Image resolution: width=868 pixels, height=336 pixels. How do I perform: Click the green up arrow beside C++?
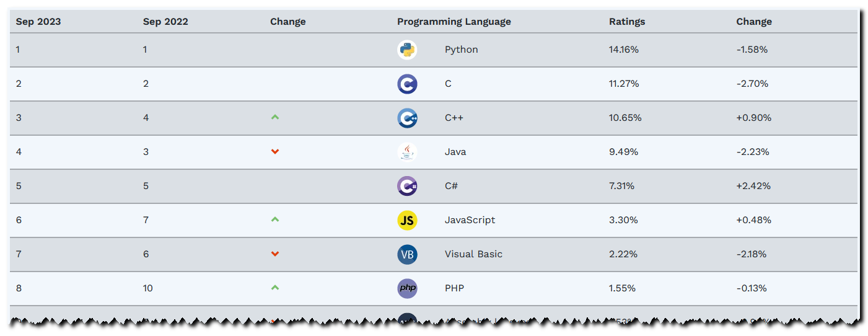pyautogui.click(x=275, y=117)
